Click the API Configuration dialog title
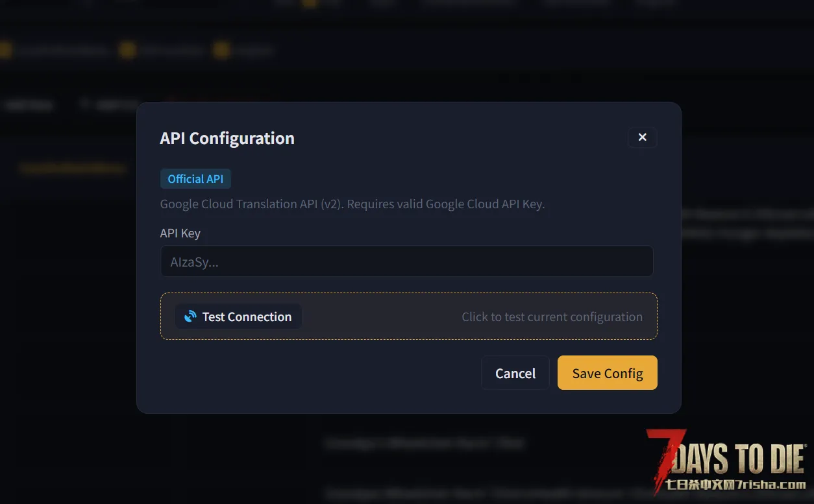This screenshot has height=504, width=814. [x=227, y=138]
